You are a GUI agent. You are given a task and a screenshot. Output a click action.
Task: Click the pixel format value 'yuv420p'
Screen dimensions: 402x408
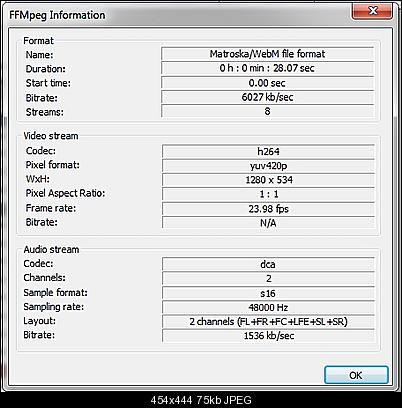pyautogui.click(x=268, y=166)
